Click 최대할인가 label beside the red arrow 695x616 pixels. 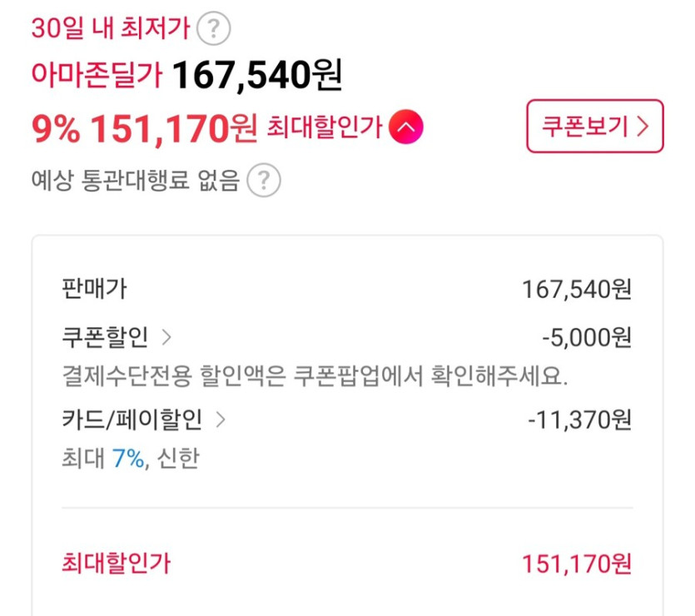pyautogui.click(x=324, y=127)
